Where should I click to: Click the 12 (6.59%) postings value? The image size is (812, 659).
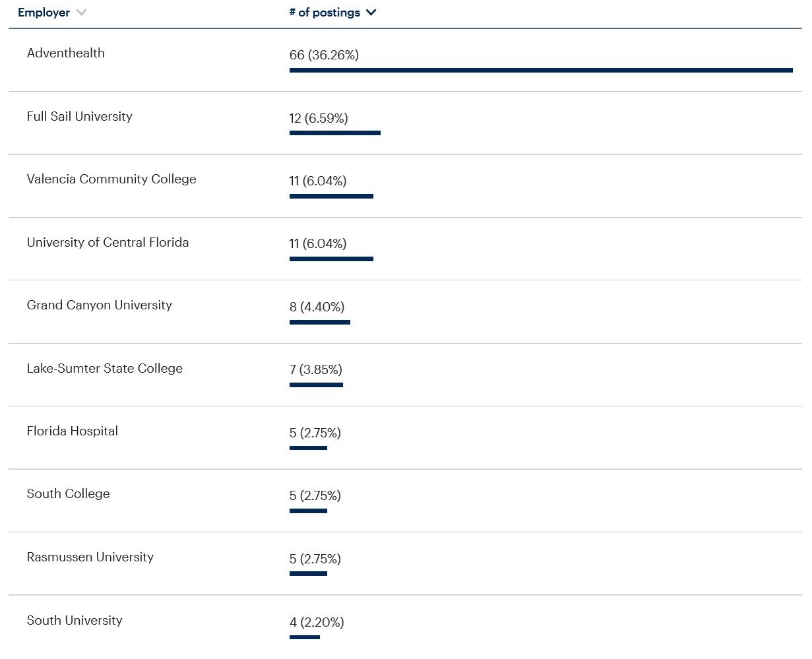click(319, 119)
